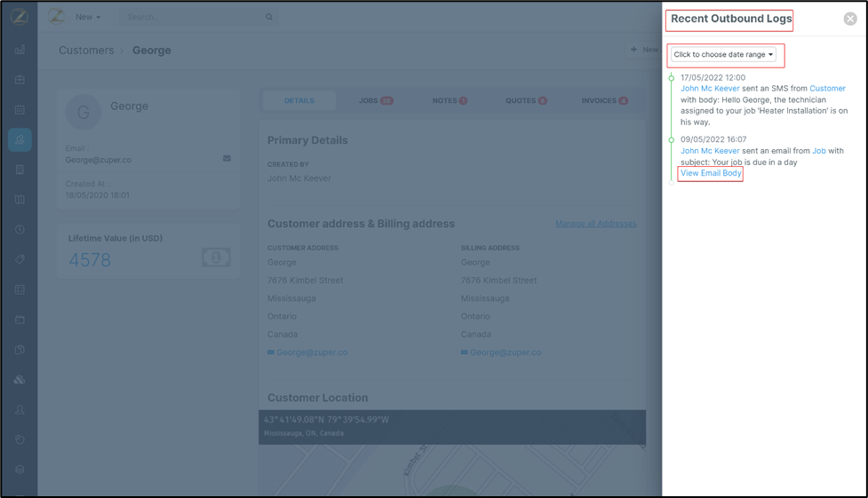
Task: Click the envelope icon beside George's email
Action: [227, 159]
